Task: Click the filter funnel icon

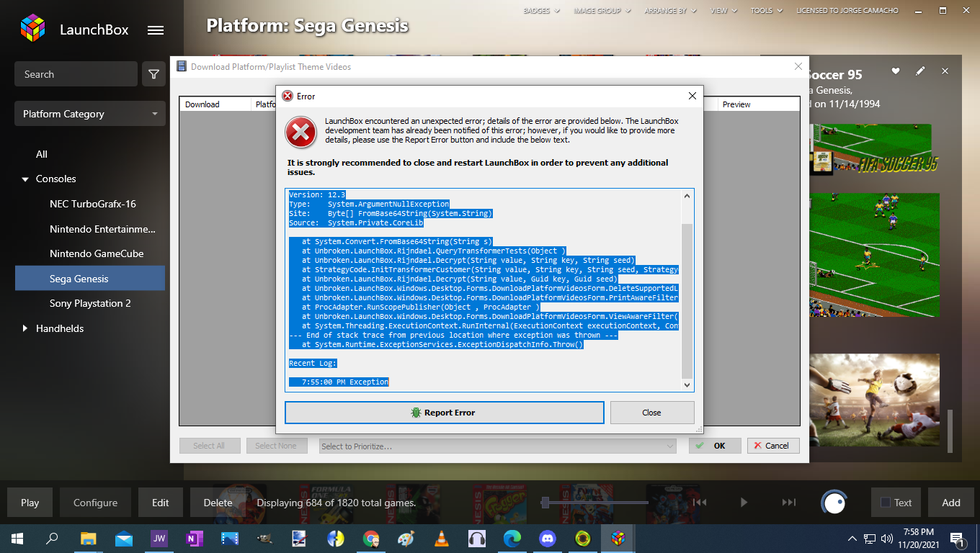Action: (153, 74)
